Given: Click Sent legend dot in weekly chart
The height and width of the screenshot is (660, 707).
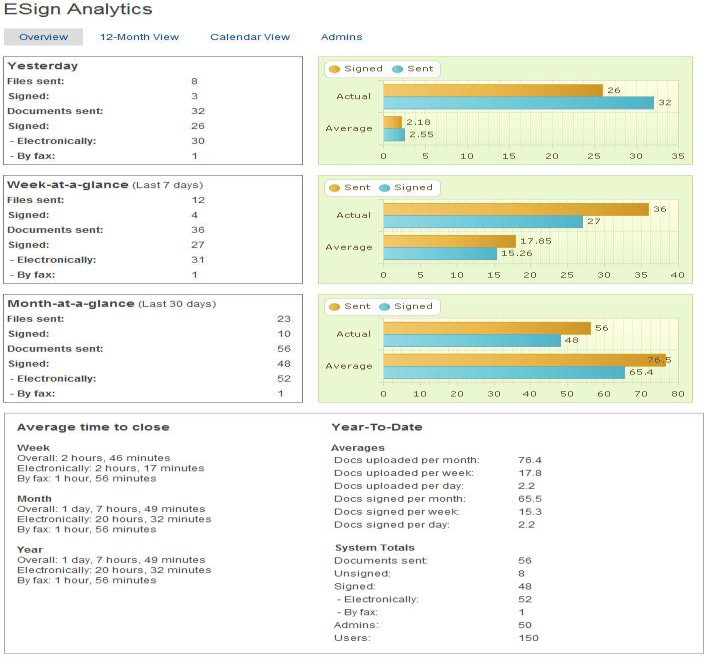Looking at the screenshot, I should (x=334, y=188).
